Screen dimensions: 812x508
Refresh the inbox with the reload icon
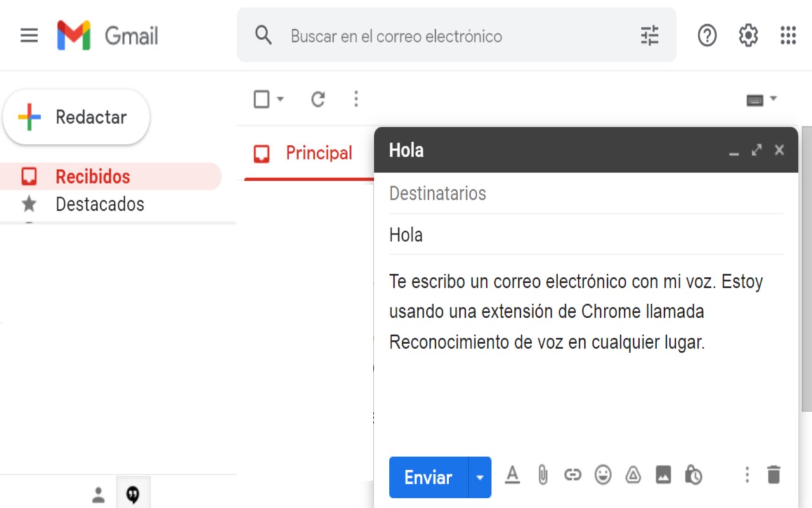tap(318, 99)
